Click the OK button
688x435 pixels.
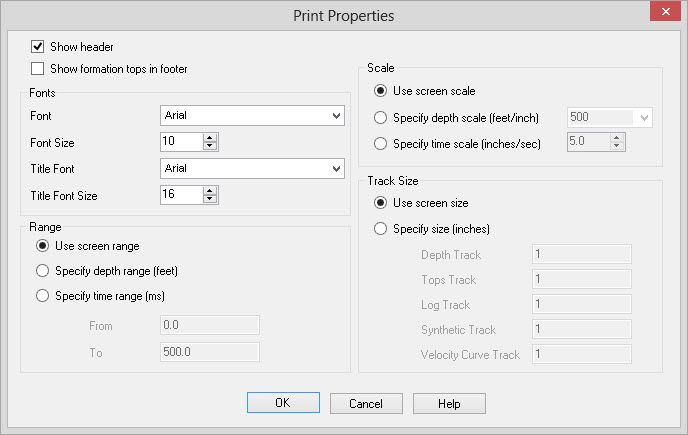[x=283, y=403]
